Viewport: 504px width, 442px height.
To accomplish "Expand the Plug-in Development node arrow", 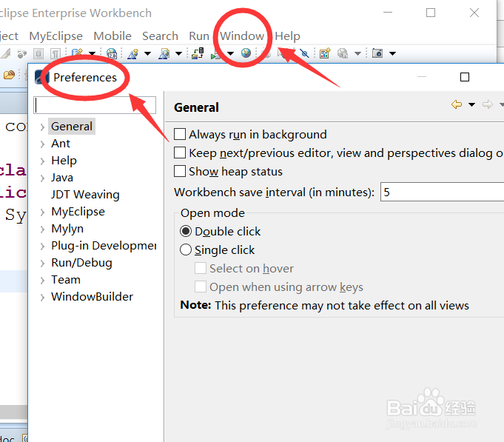I will (x=42, y=247).
